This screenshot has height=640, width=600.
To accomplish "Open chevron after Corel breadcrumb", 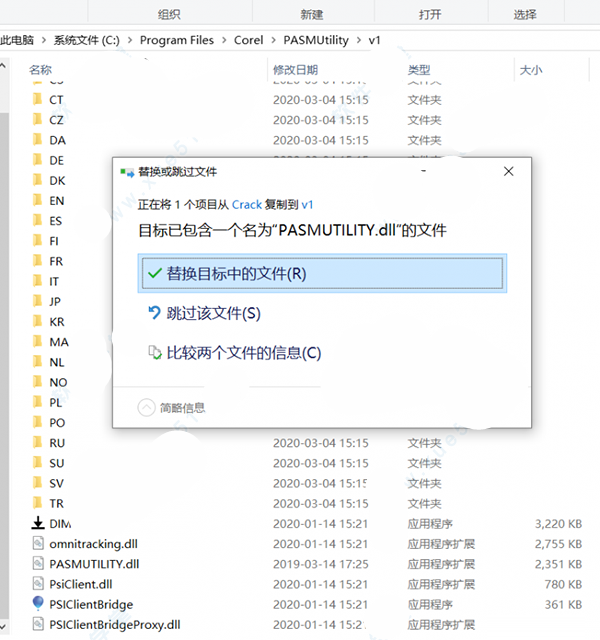I will tap(273, 40).
